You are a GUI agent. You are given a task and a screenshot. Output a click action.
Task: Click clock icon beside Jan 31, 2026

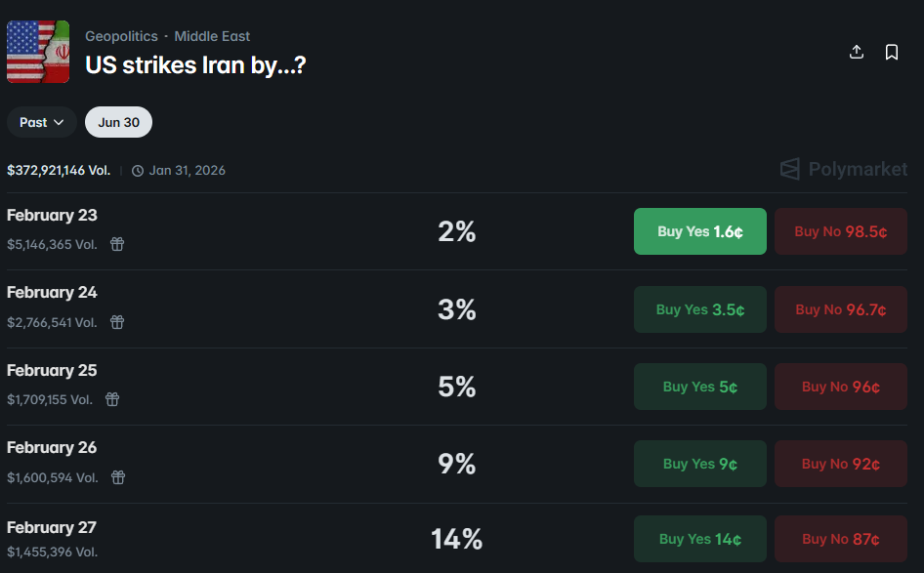tap(138, 171)
